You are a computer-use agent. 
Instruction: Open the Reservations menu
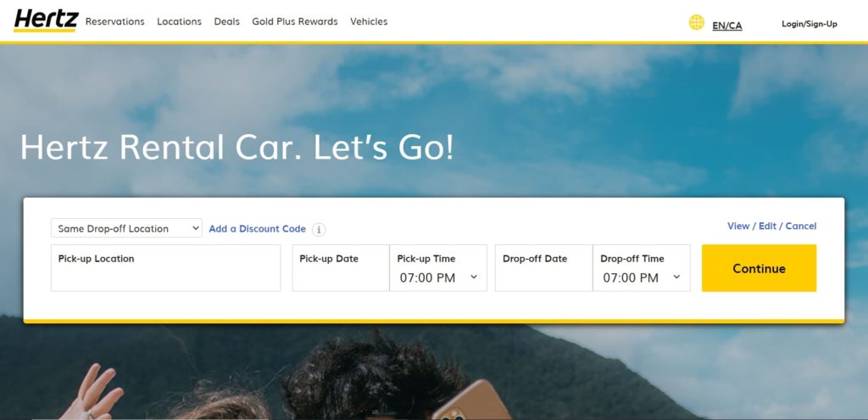pyautogui.click(x=114, y=22)
